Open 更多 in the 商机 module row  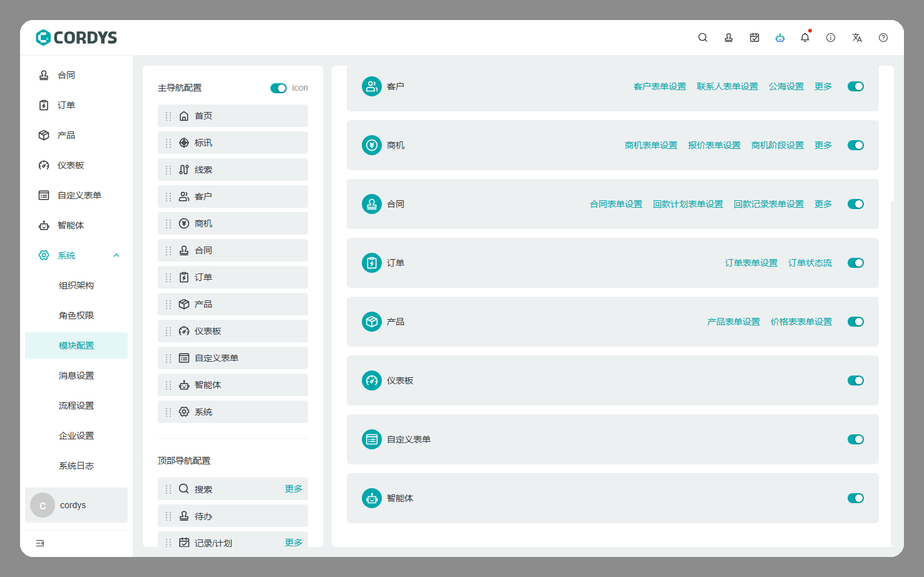point(823,145)
